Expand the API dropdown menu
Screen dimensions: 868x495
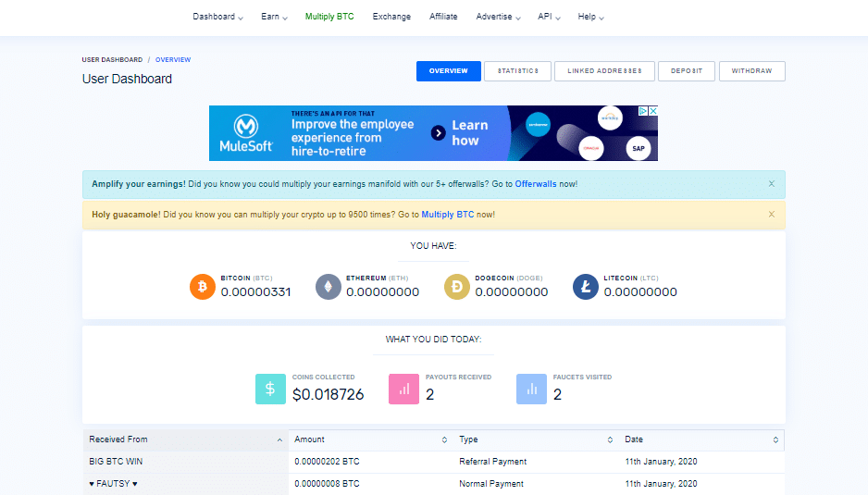point(549,17)
